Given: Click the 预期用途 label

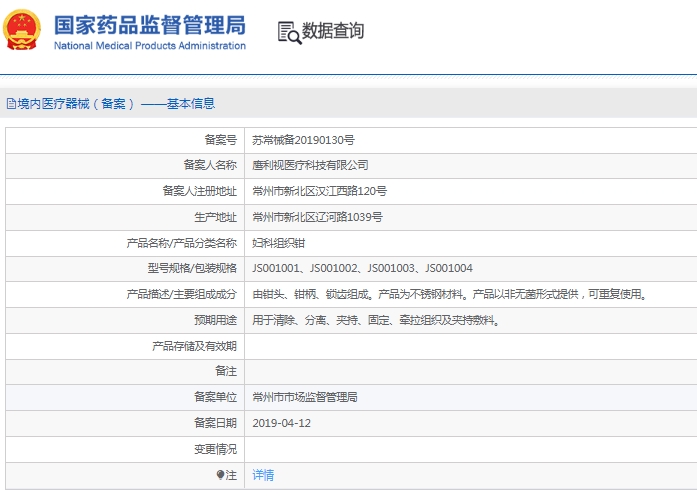Looking at the screenshot, I should (x=216, y=320).
